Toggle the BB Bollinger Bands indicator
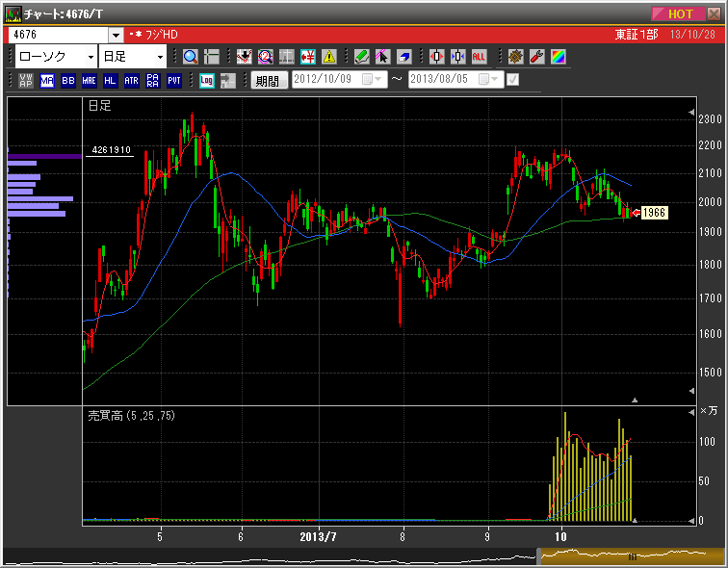The height and width of the screenshot is (568, 728). click(67, 81)
